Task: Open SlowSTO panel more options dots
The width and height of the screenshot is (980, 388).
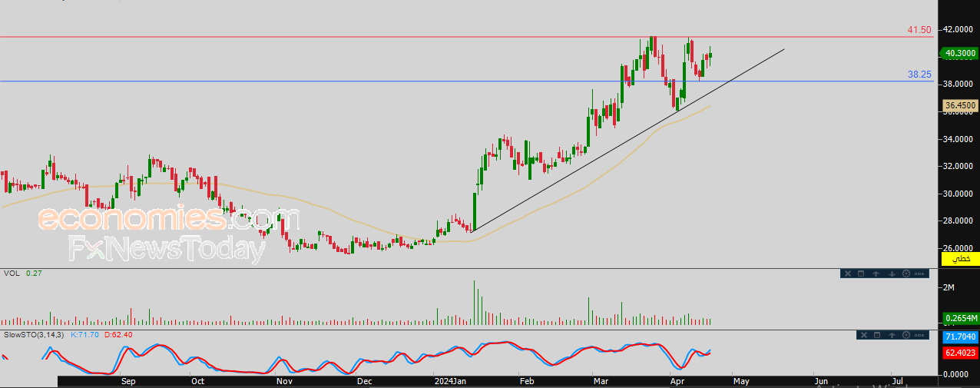Action: tap(919, 335)
